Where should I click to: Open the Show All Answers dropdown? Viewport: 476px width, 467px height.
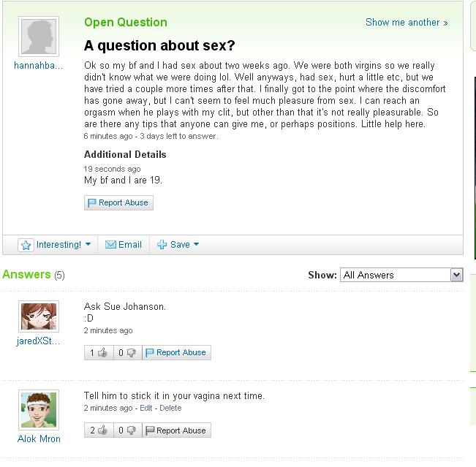click(x=401, y=275)
